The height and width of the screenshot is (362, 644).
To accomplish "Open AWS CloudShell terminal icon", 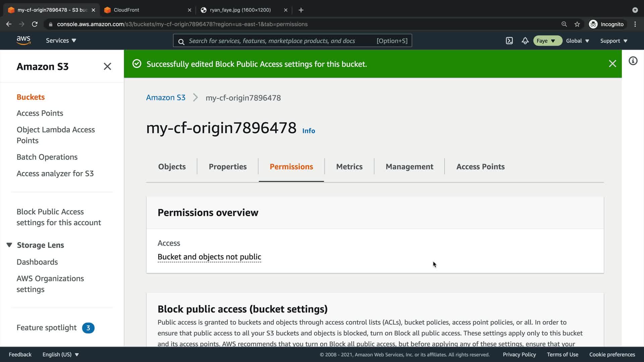I will pos(509,41).
